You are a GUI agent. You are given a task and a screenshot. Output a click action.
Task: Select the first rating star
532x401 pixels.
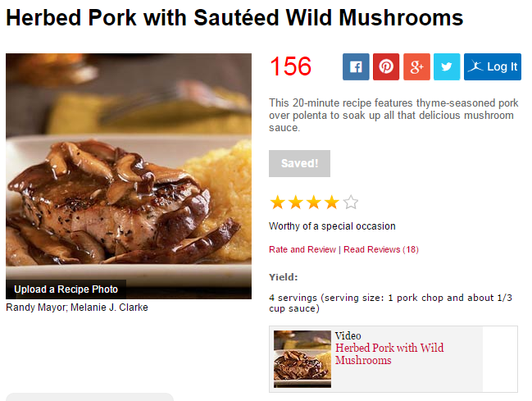click(x=278, y=203)
